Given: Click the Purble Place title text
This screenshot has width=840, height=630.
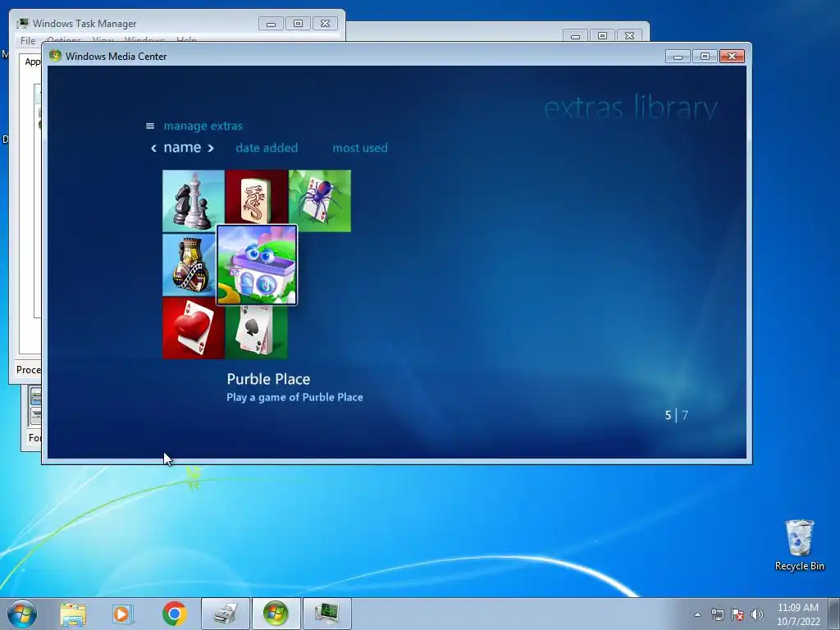Looking at the screenshot, I should pyautogui.click(x=268, y=379).
